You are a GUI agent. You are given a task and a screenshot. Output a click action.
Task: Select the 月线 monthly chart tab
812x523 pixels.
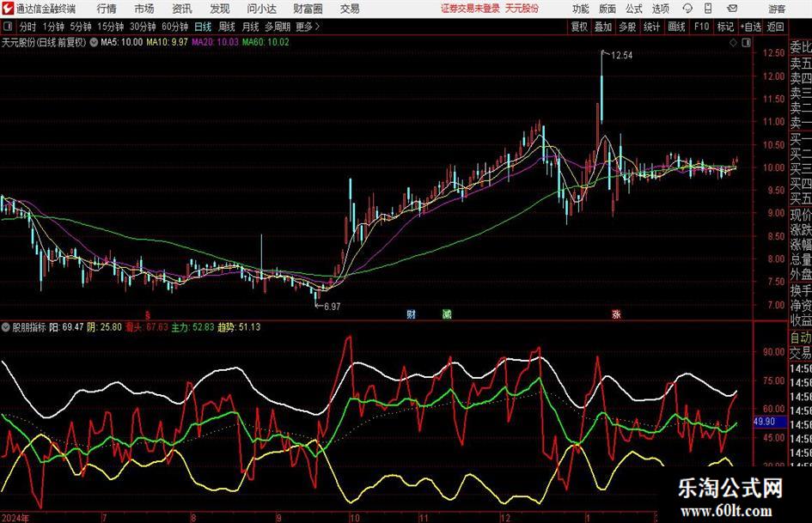click(x=250, y=27)
